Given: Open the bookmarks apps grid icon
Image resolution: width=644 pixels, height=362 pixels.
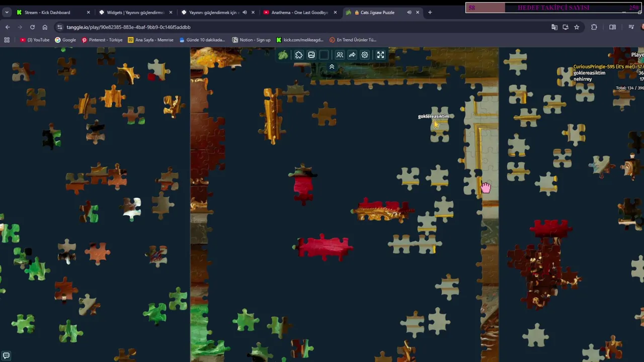Looking at the screenshot, I should pos(7,40).
